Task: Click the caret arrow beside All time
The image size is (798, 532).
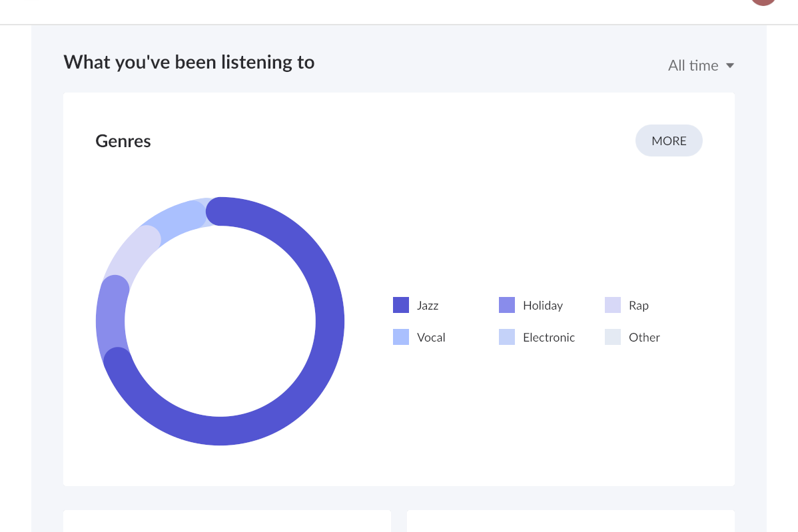Action: 730,65
